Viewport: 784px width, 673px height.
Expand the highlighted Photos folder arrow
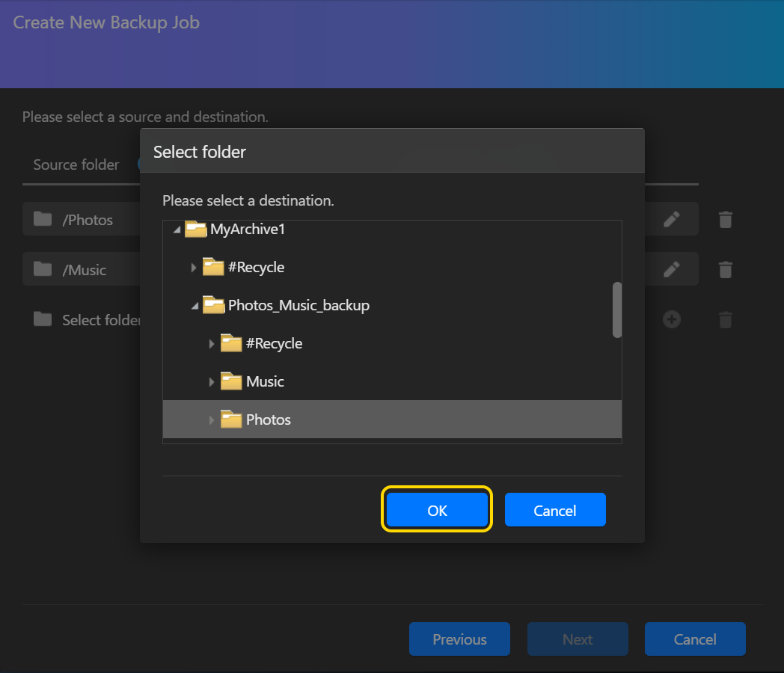(212, 420)
